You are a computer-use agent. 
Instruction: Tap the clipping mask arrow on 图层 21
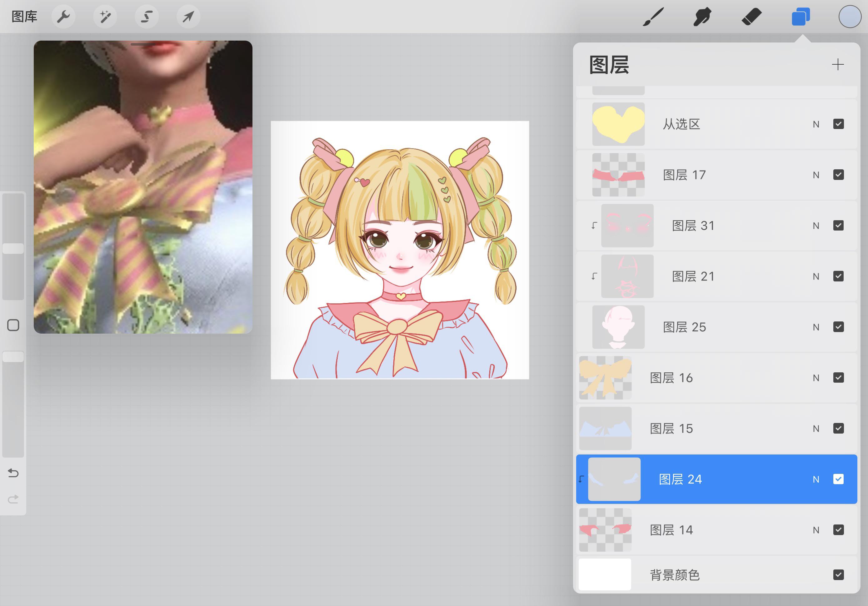pyautogui.click(x=594, y=276)
